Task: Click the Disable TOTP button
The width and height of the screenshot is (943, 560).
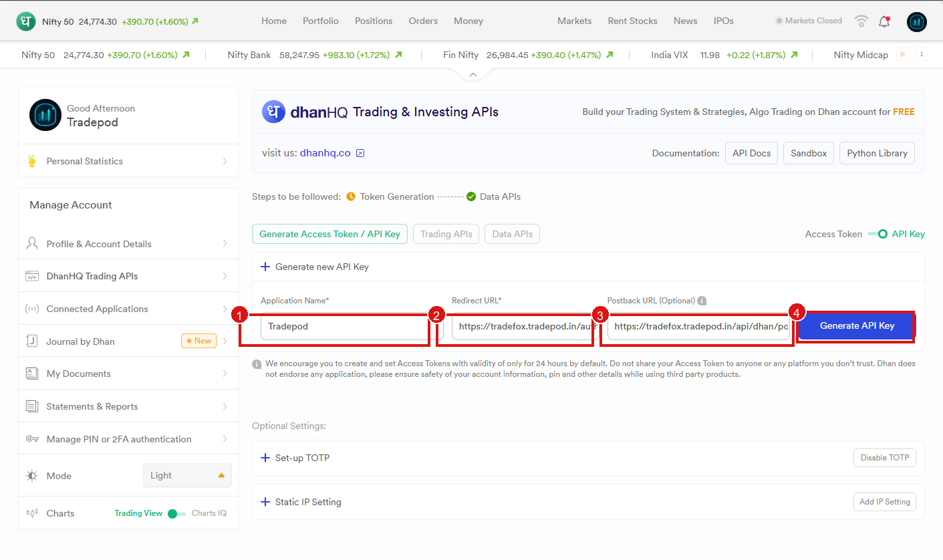Action: tap(885, 458)
